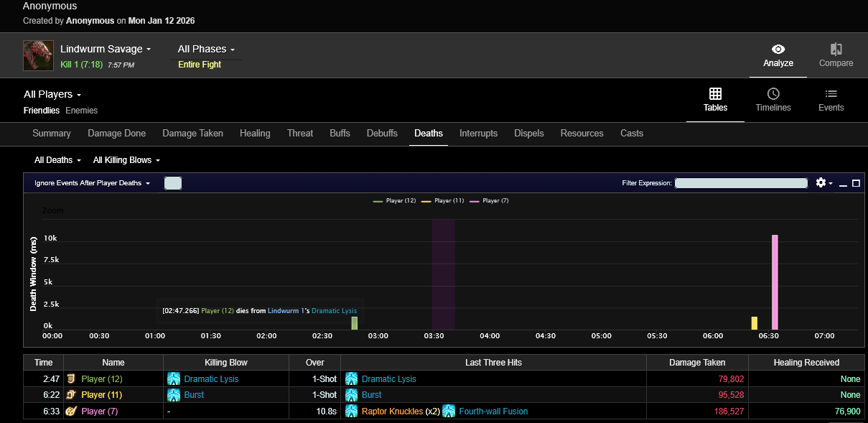Click Player (11) name link in table
The height and width of the screenshot is (423, 868).
[x=102, y=395]
